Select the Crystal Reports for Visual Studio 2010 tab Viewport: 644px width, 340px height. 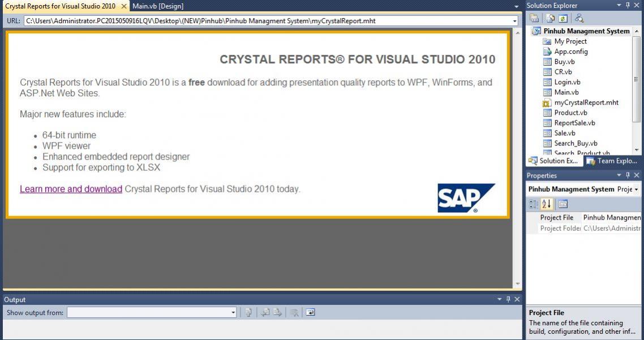tap(65, 6)
